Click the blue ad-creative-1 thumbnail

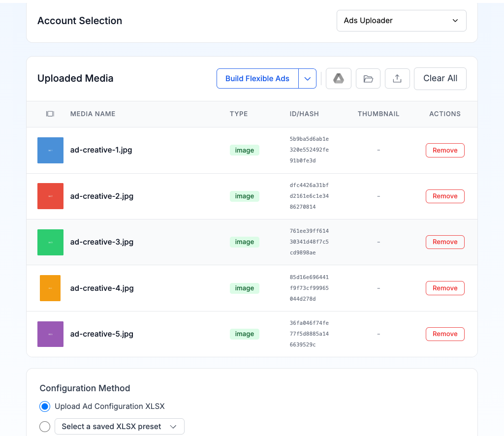[50, 150]
